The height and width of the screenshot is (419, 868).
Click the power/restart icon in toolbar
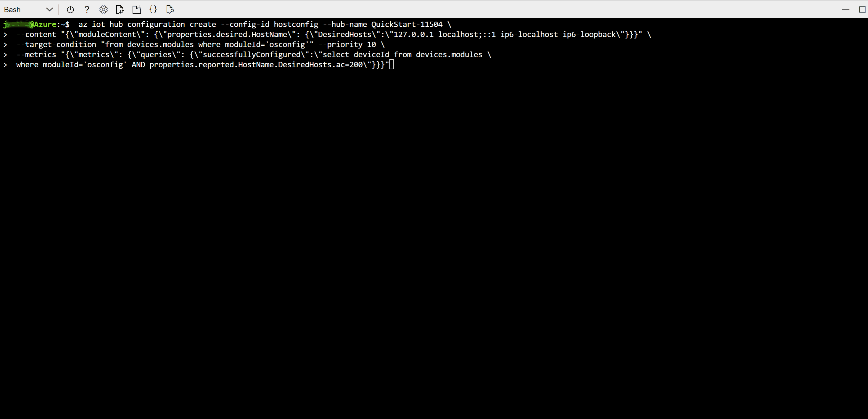tap(70, 9)
